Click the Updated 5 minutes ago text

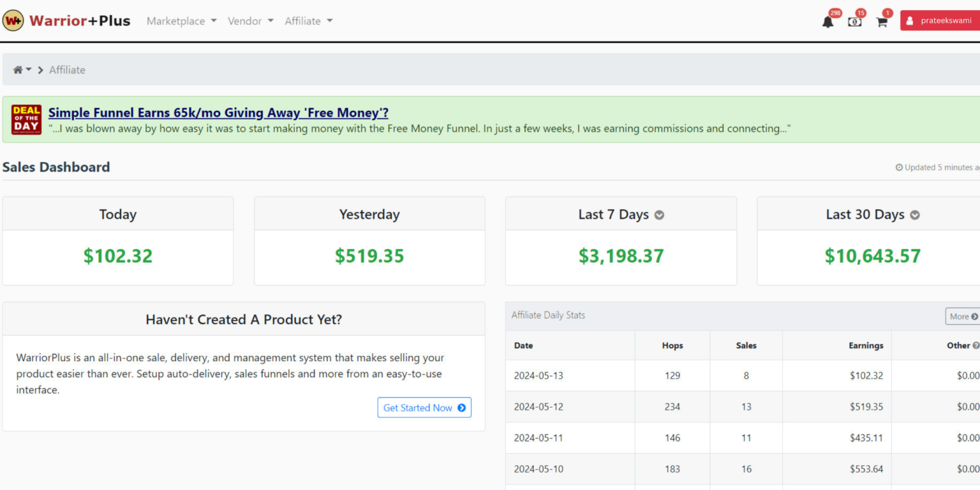point(938,168)
